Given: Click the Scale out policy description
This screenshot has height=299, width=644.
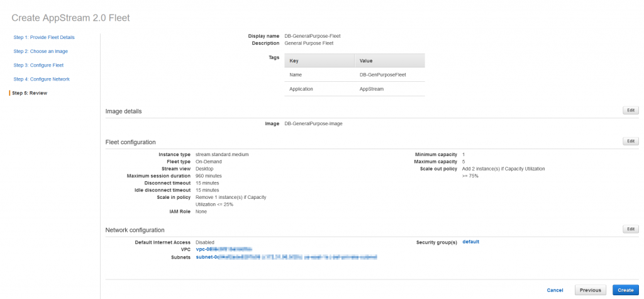Looking at the screenshot, I should pyautogui.click(x=504, y=172).
